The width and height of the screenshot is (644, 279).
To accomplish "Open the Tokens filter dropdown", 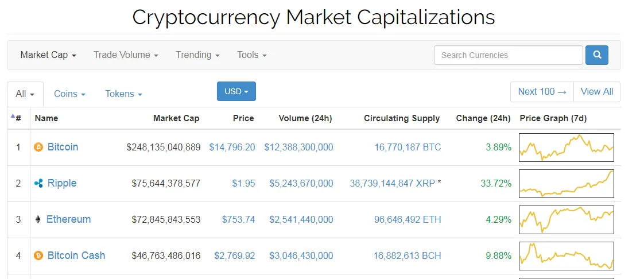I will (123, 94).
